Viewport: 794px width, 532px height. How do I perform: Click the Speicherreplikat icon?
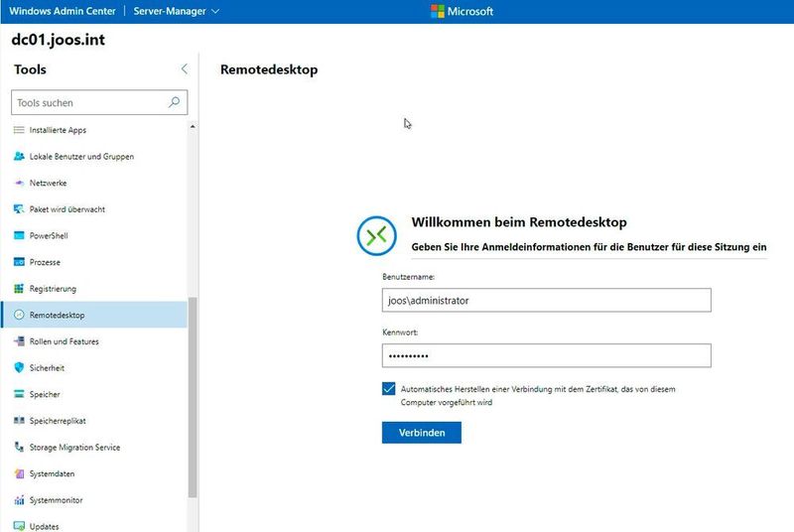click(x=19, y=421)
